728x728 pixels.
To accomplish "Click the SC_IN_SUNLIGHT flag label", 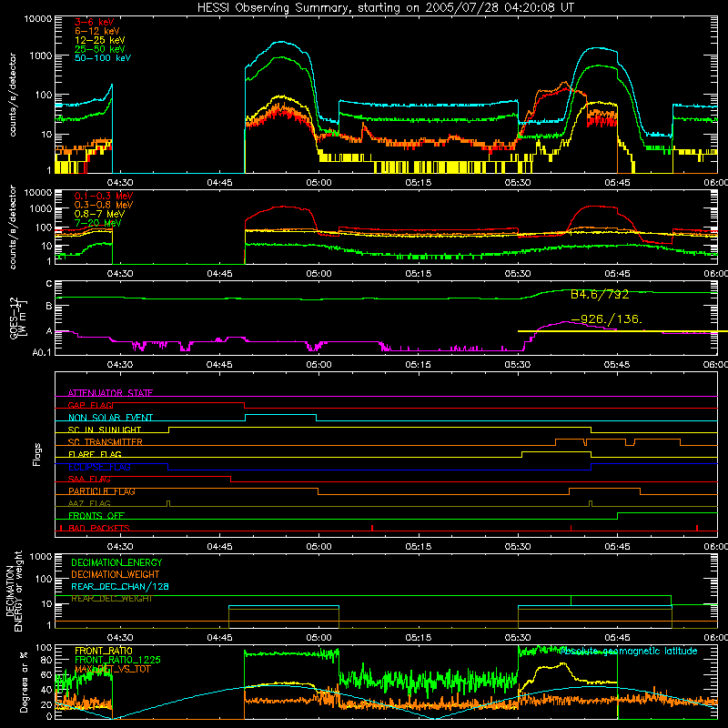I will 105,430.
